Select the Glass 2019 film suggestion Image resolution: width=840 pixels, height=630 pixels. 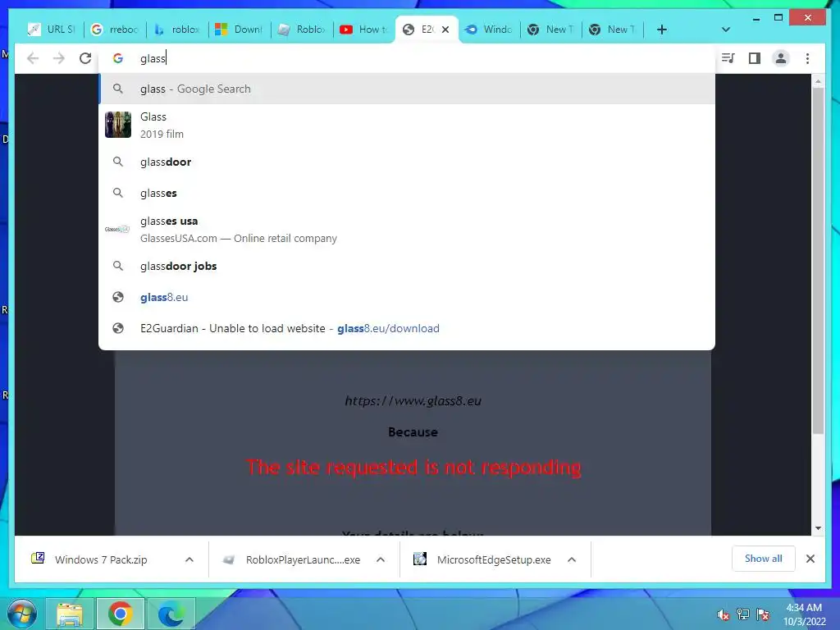[x=407, y=125]
